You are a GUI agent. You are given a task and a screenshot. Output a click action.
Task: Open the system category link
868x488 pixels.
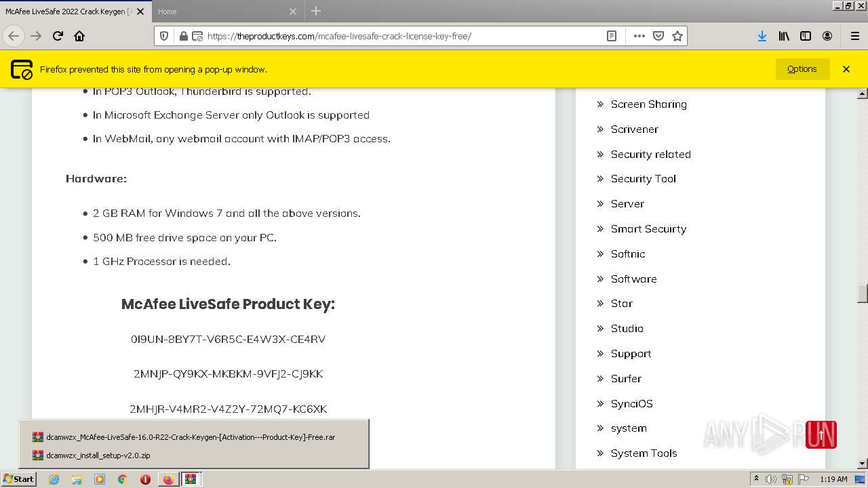click(629, 428)
